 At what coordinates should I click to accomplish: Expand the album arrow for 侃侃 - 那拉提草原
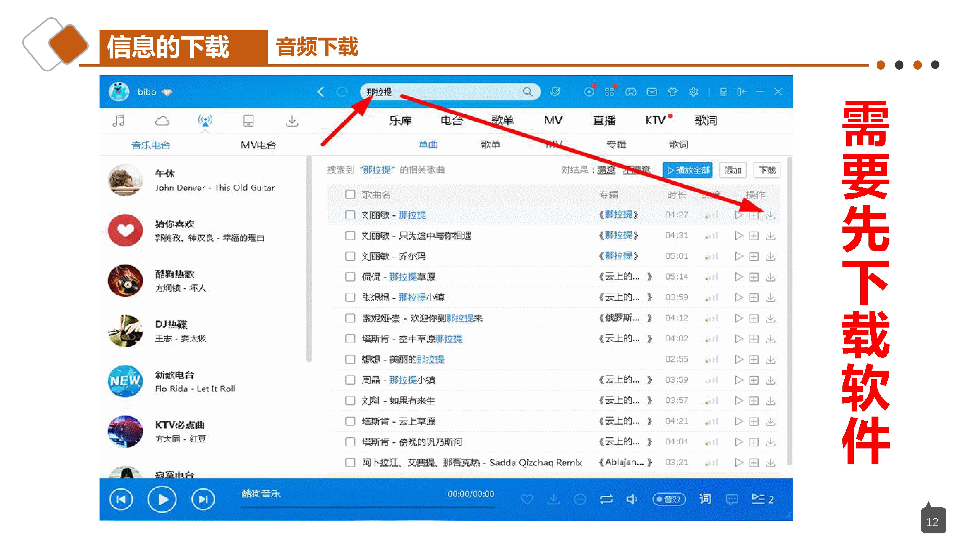pyautogui.click(x=650, y=277)
